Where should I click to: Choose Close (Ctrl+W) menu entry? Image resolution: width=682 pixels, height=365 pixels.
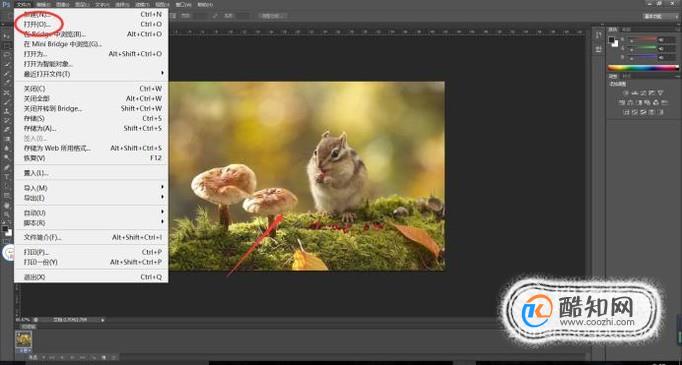91,89
